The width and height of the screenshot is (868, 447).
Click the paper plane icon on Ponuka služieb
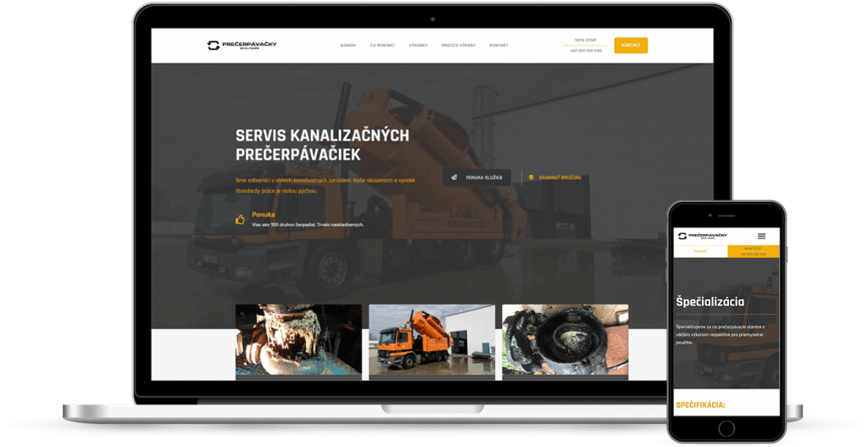[454, 177]
